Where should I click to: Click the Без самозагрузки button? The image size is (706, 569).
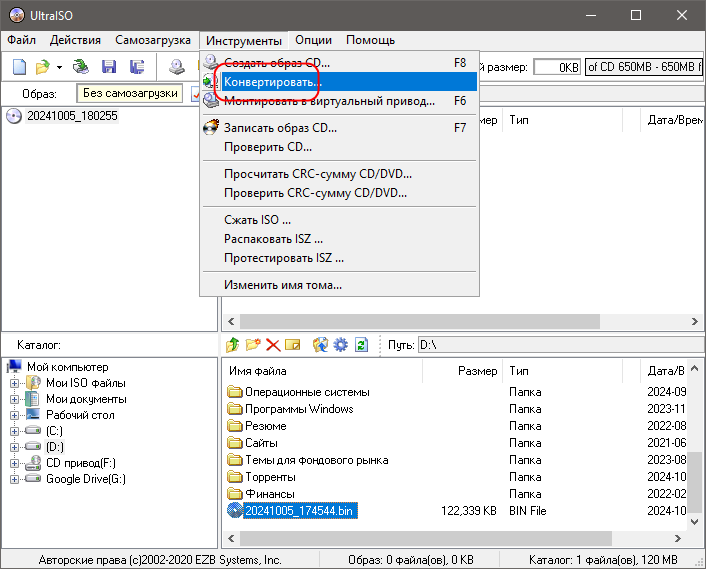(130, 93)
